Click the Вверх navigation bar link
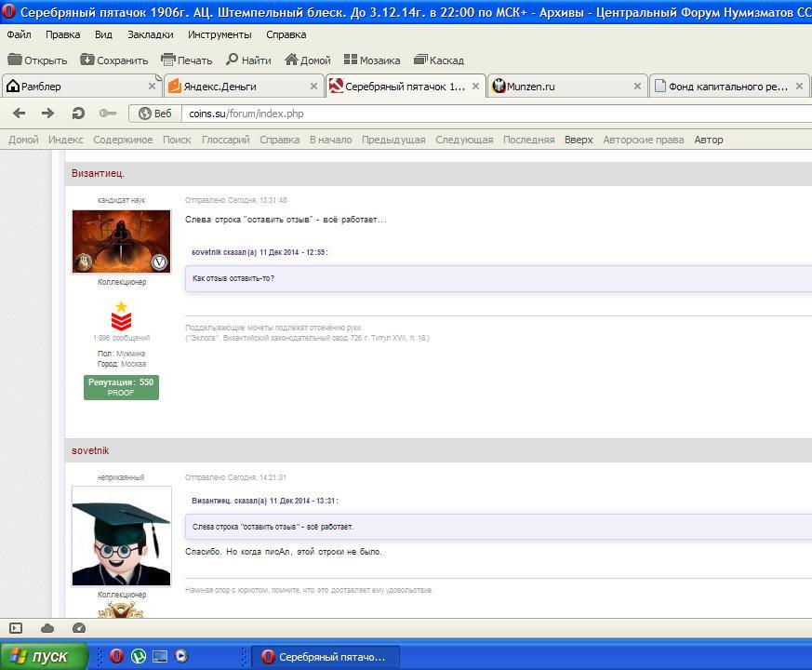Screen dimensions: 812x670 pyautogui.click(x=579, y=140)
